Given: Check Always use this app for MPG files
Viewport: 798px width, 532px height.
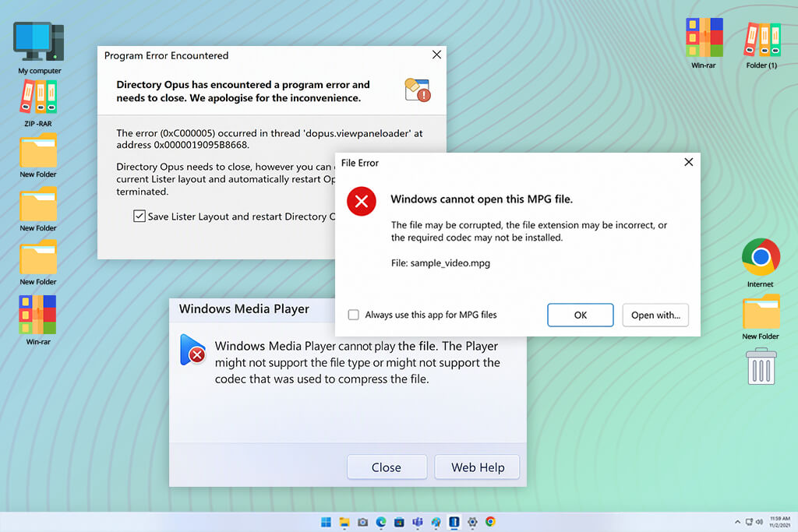Looking at the screenshot, I should [x=353, y=315].
